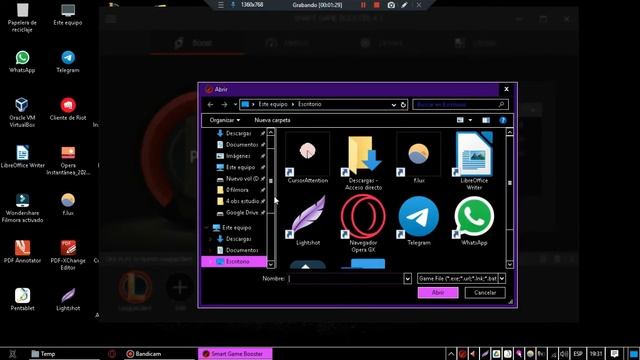Select Imágenes in navigation pane
Screen dimensions: 640x360
coord(238,156)
